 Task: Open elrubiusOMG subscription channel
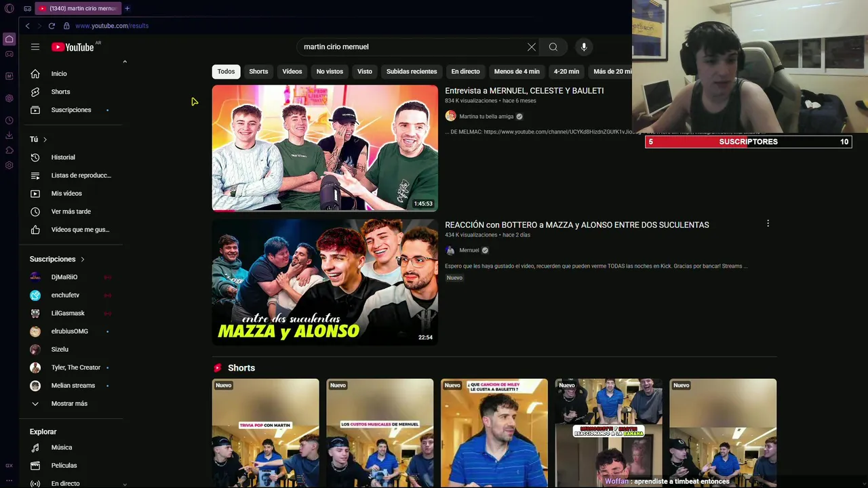[x=71, y=331]
